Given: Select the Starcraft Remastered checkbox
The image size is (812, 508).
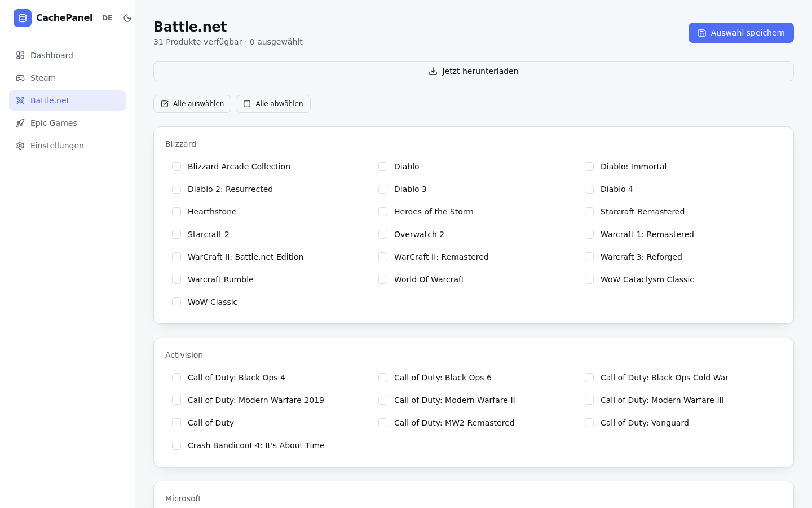Looking at the screenshot, I should tap(589, 212).
